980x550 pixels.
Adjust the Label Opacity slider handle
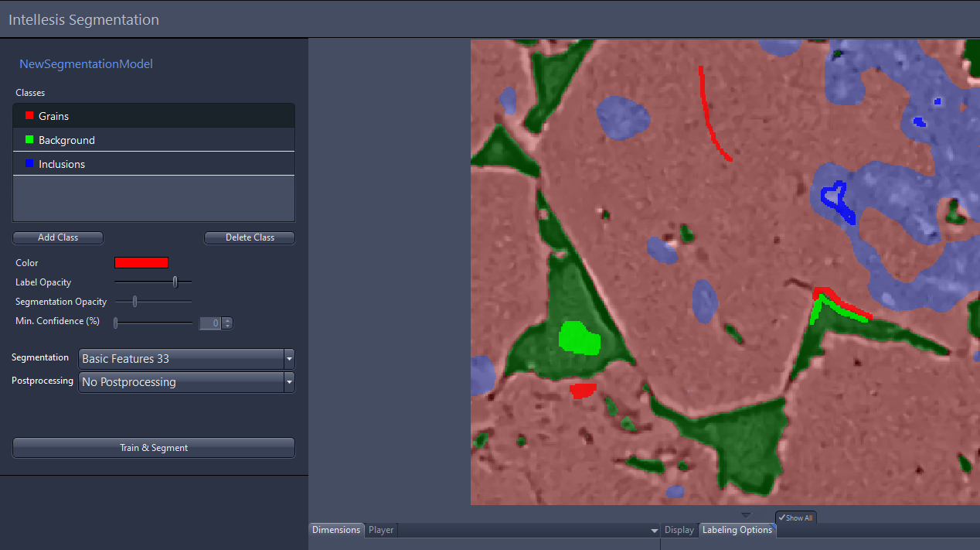pyautogui.click(x=175, y=282)
